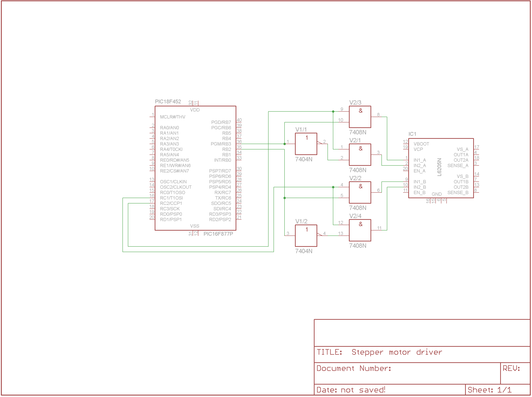Click the EN_B pin label on IC1
532x397 pixels.
tap(420, 193)
